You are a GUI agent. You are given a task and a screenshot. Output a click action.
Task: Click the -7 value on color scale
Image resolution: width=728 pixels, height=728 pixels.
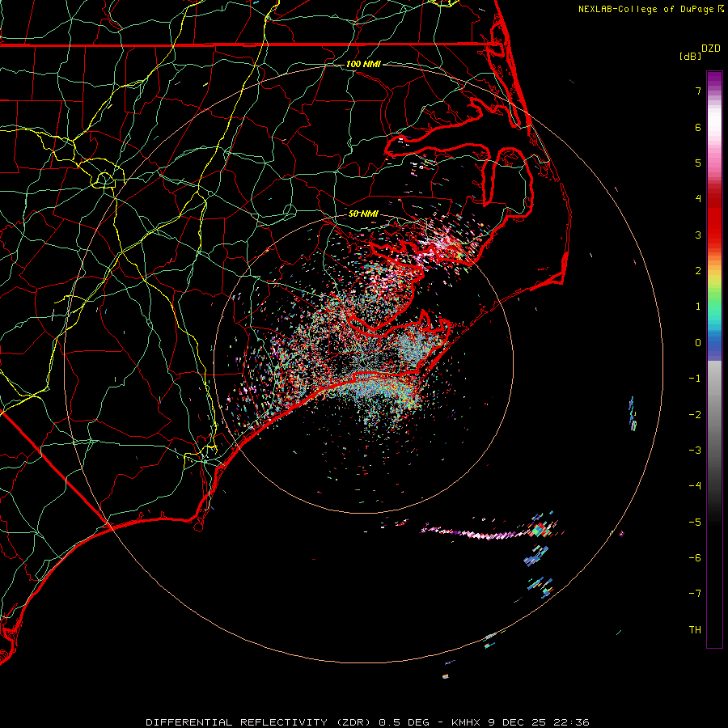(695, 594)
